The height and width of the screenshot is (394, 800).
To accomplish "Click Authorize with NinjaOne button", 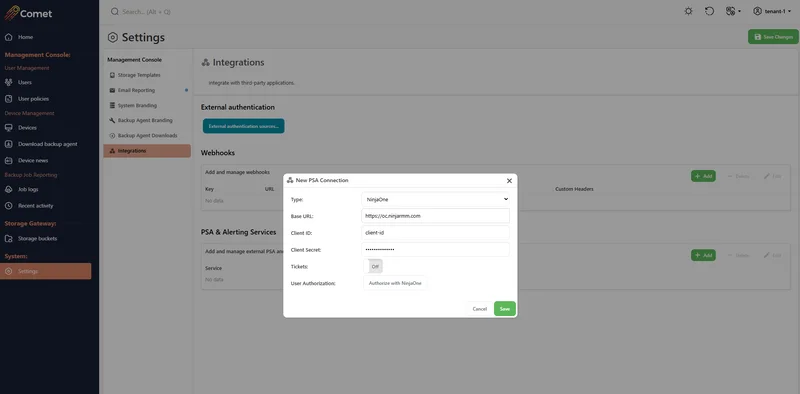I will click(395, 283).
